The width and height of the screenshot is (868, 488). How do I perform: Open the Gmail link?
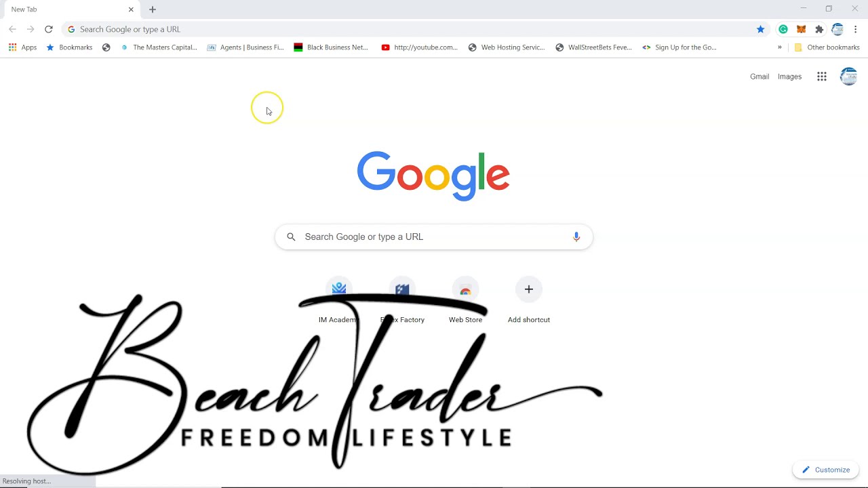click(759, 77)
